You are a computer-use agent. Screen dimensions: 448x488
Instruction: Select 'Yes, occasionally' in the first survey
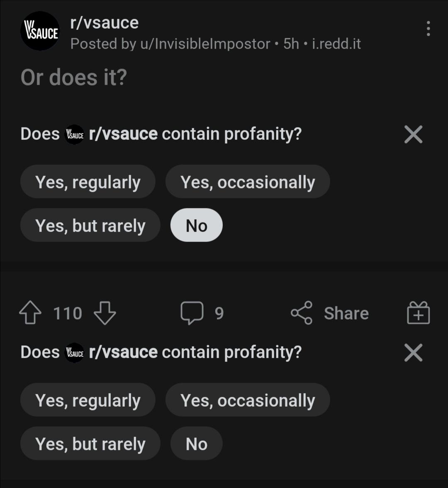(248, 181)
